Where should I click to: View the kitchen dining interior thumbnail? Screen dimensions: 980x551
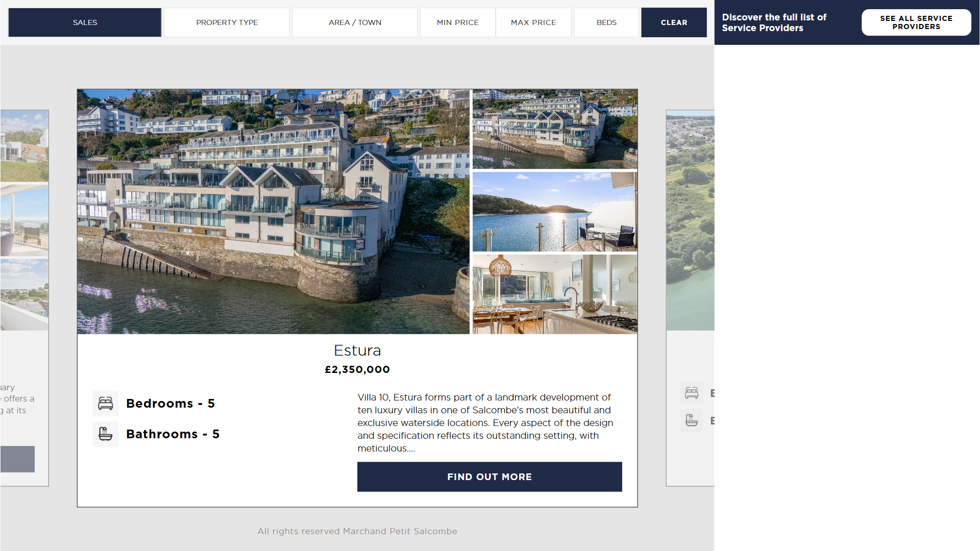coord(555,294)
